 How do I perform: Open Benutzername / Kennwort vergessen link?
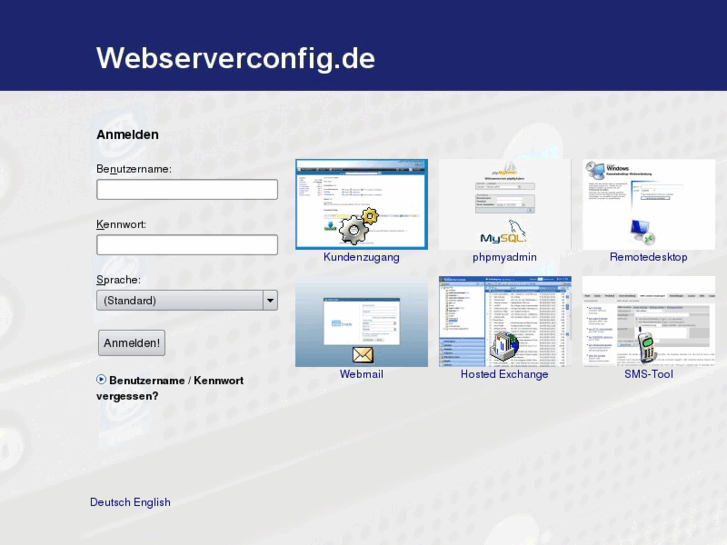(170, 388)
